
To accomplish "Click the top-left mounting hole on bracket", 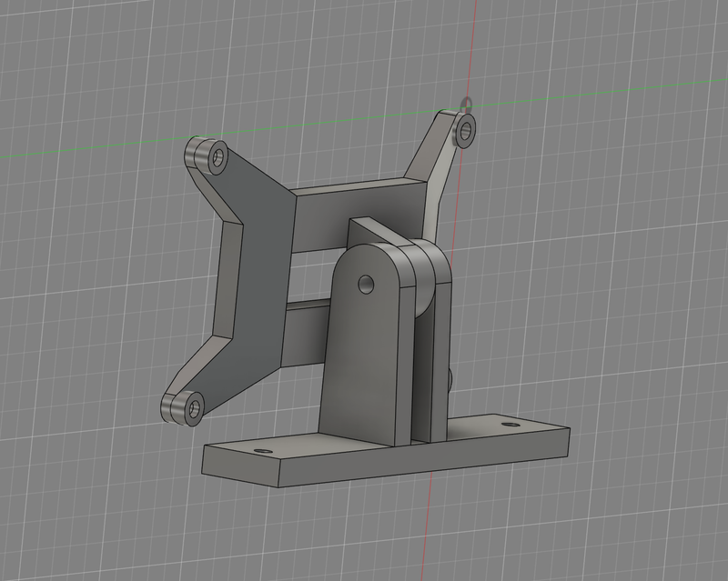I will 218,158.
